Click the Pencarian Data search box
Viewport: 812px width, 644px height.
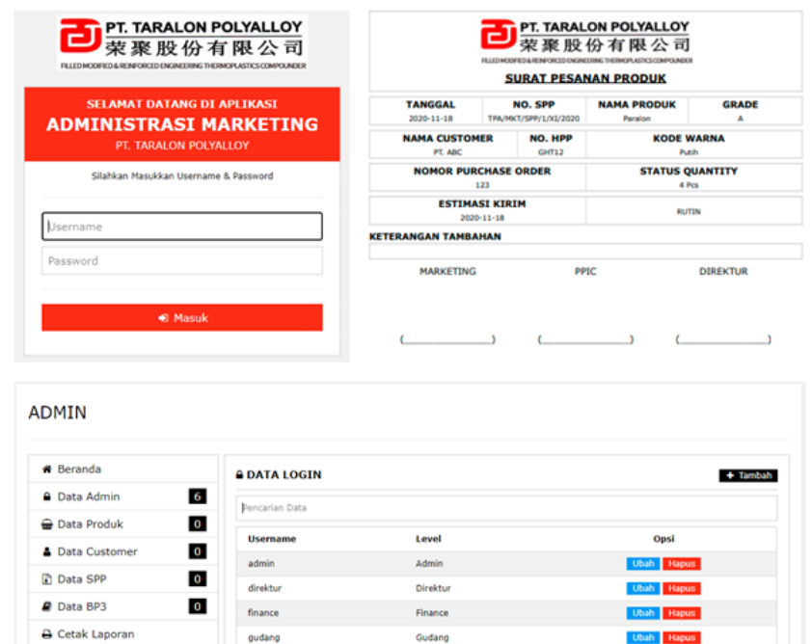click(506, 508)
